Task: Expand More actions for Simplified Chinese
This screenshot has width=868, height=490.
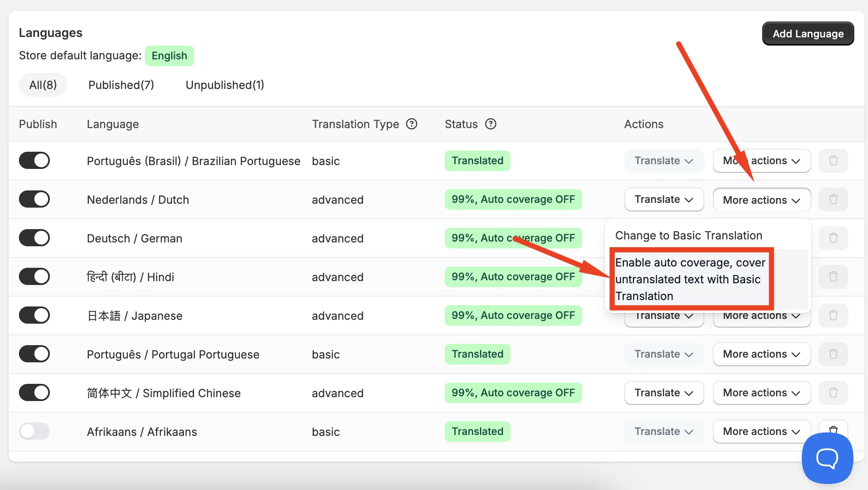Action: tap(761, 393)
